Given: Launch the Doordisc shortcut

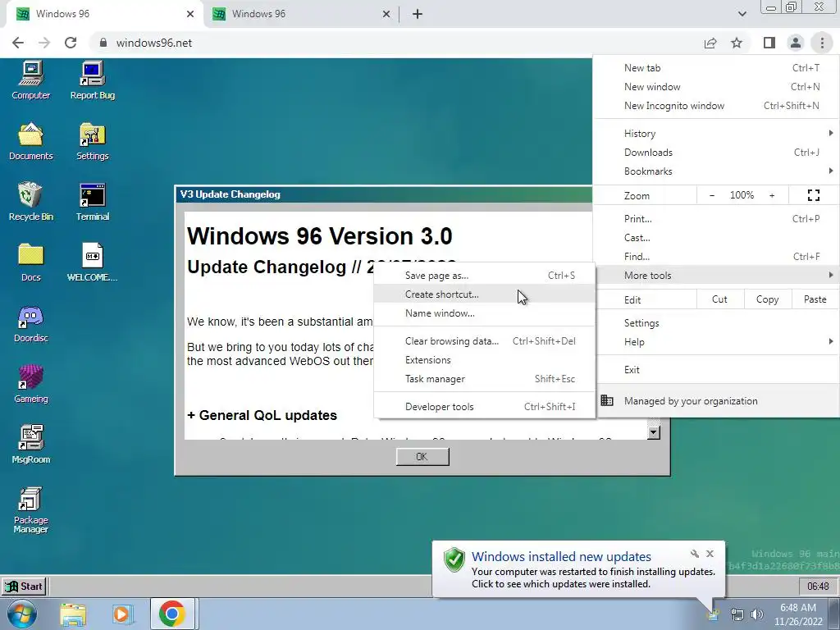Looking at the screenshot, I should 30,323.
